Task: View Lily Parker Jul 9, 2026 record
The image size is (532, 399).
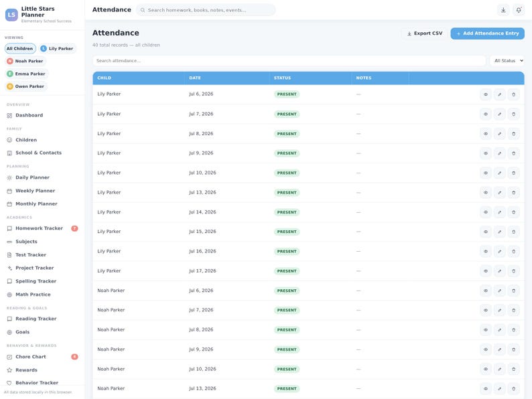Action: [x=486, y=153]
